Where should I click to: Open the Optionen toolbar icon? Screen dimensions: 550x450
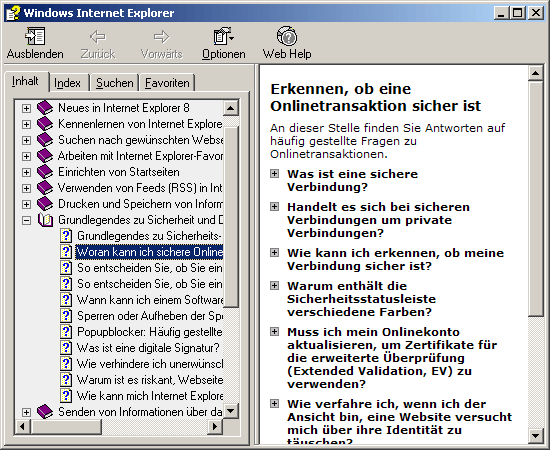click(223, 36)
